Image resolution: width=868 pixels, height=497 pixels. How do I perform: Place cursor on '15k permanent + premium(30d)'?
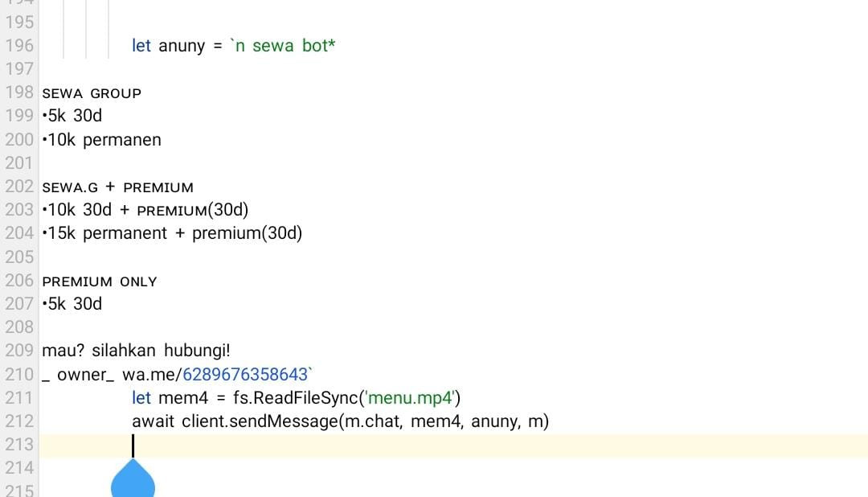[172, 233]
